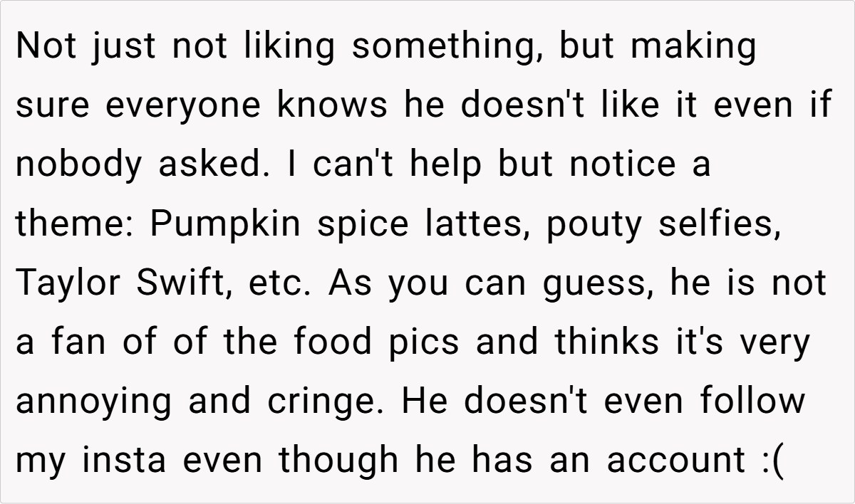
Task: Click the word "annoying"
Action: coord(93,401)
